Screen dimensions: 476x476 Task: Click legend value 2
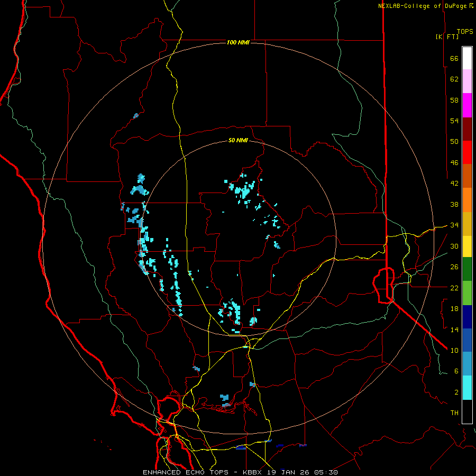pyautogui.click(x=456, y=392)
